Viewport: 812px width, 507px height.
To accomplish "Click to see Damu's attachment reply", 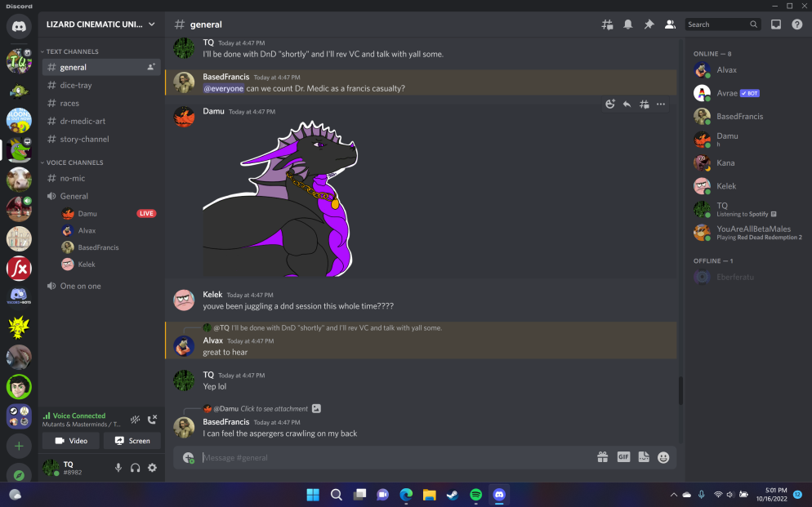I will point(274,409).
